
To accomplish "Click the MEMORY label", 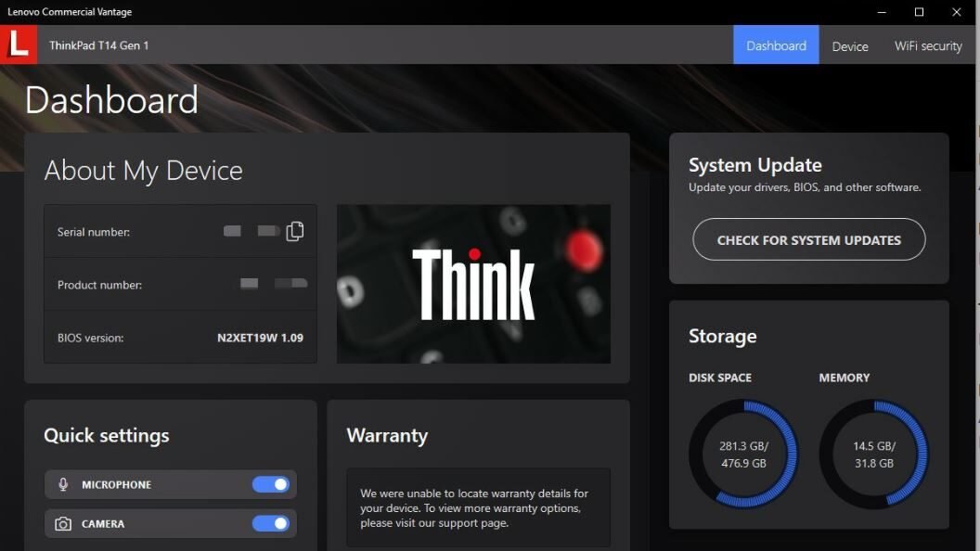I will (845, 378).
